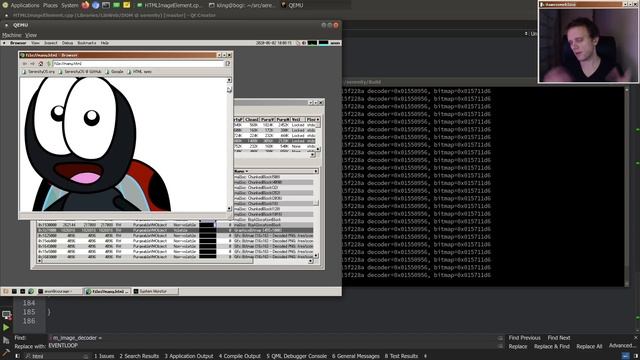
Task: Click the Name column dropdown in System Monitor
Action: [x=276, y=171]
